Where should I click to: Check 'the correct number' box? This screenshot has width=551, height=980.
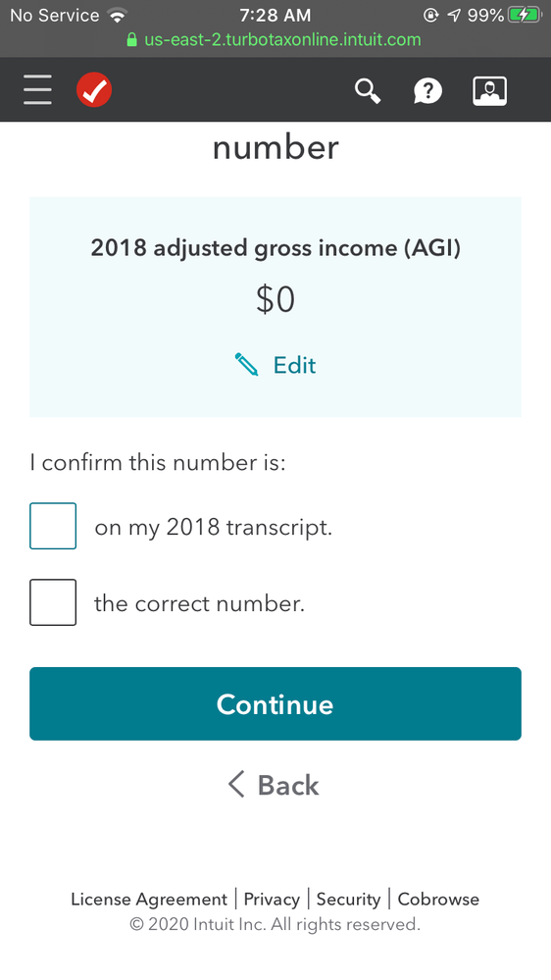[53, 602]
